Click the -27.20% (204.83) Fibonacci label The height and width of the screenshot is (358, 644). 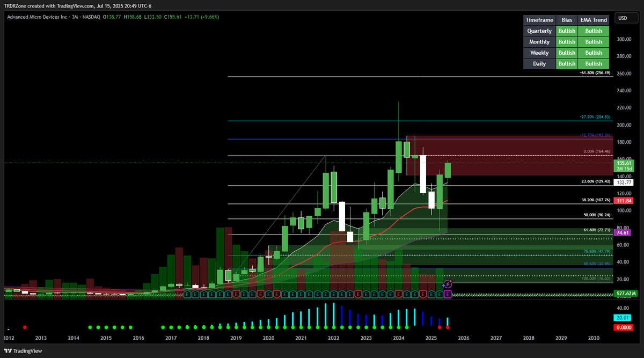[x=595, y=116]
